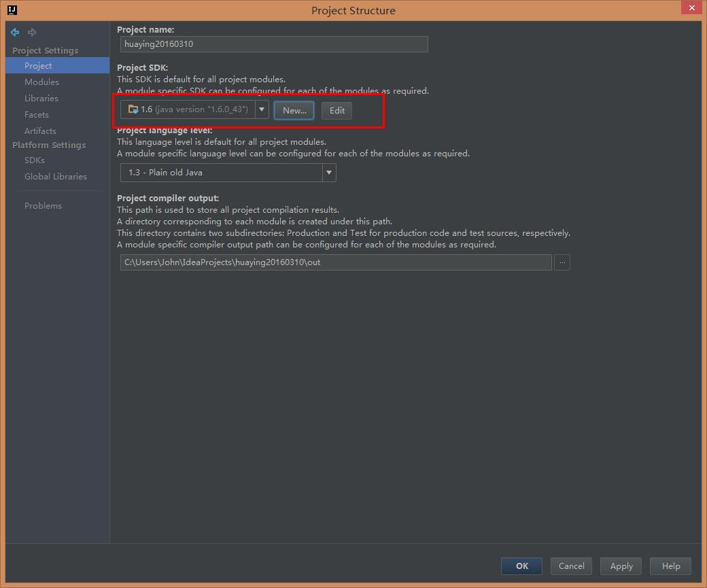The width and height of the screenshot is (707, 588).
Task: Click the IntelliJ IDEA logo in title bar
Action: click(12, 10)
